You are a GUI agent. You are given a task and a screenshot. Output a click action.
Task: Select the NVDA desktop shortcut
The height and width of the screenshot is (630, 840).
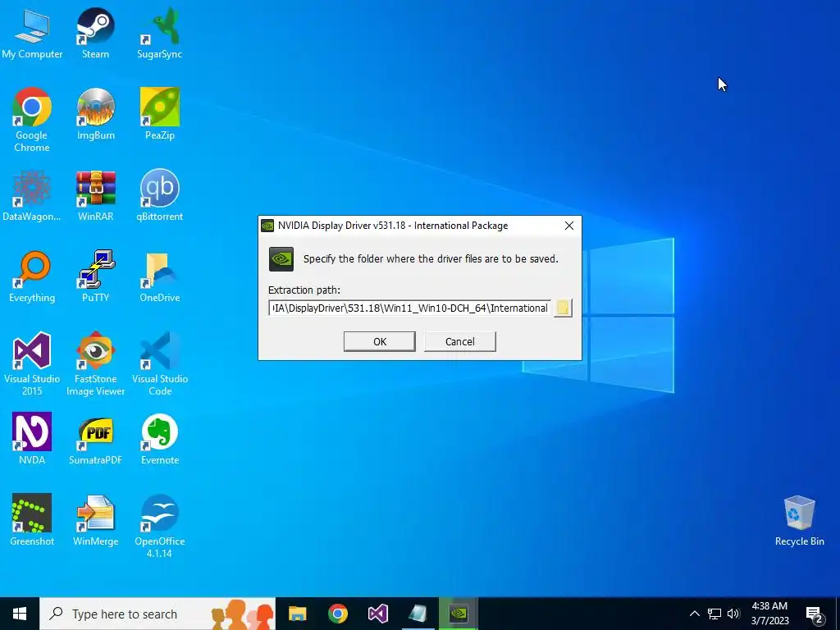32,439
